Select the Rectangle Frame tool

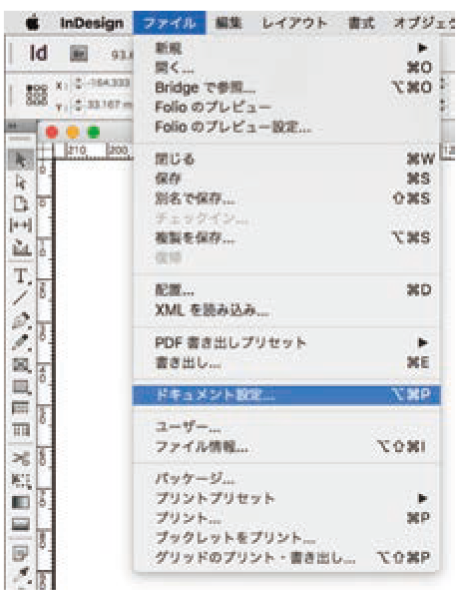[21, 365]
